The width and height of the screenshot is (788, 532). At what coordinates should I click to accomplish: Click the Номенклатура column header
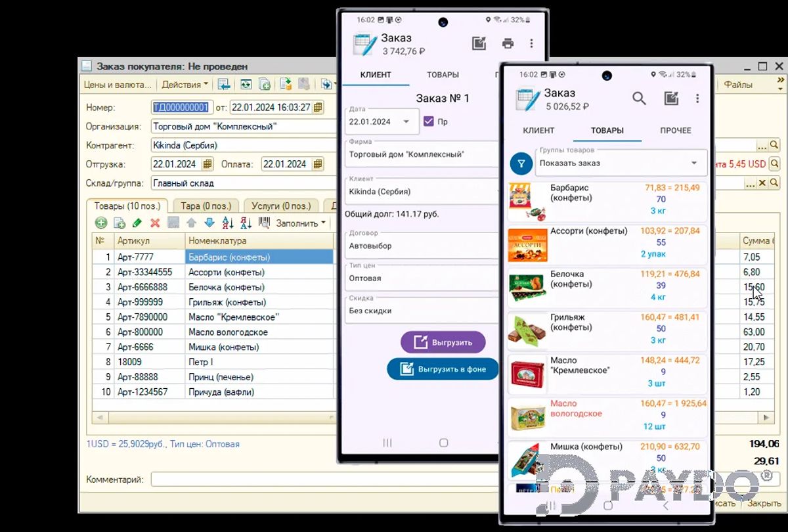pyautogui.click(x=259, y=241)
